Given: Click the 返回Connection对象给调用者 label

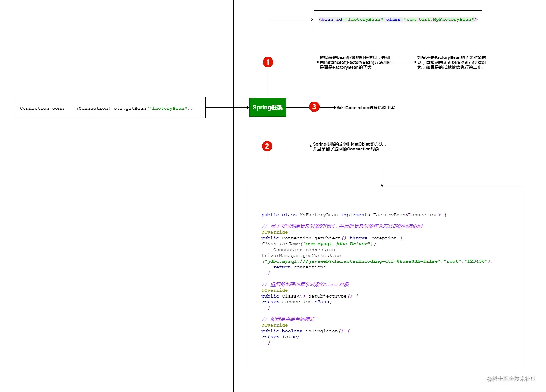Looking at the screenshot, I should 366,108.
